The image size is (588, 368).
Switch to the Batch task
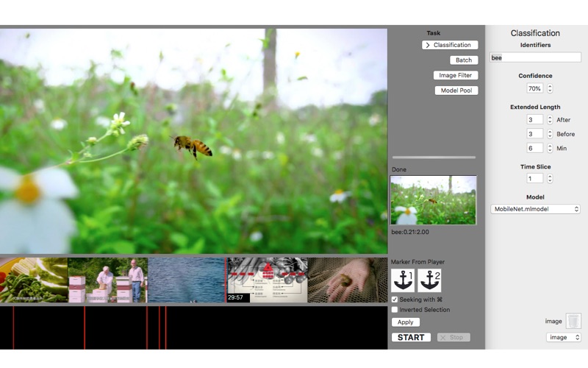point(464,60)
